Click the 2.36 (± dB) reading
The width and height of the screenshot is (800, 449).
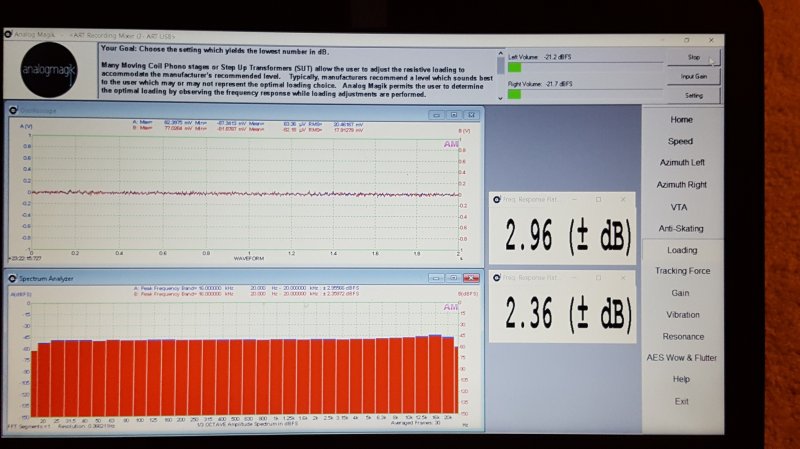tap(568, 313)
